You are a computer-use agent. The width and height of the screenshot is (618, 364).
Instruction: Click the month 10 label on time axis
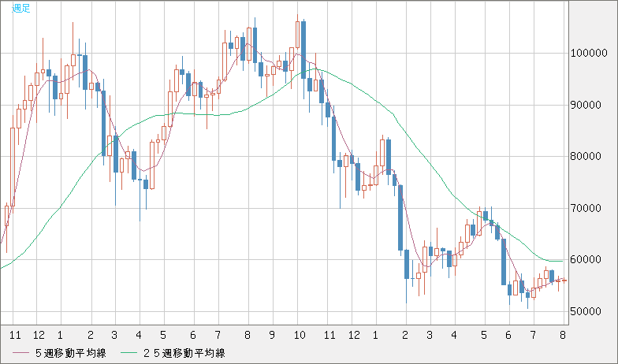point(300,336)
